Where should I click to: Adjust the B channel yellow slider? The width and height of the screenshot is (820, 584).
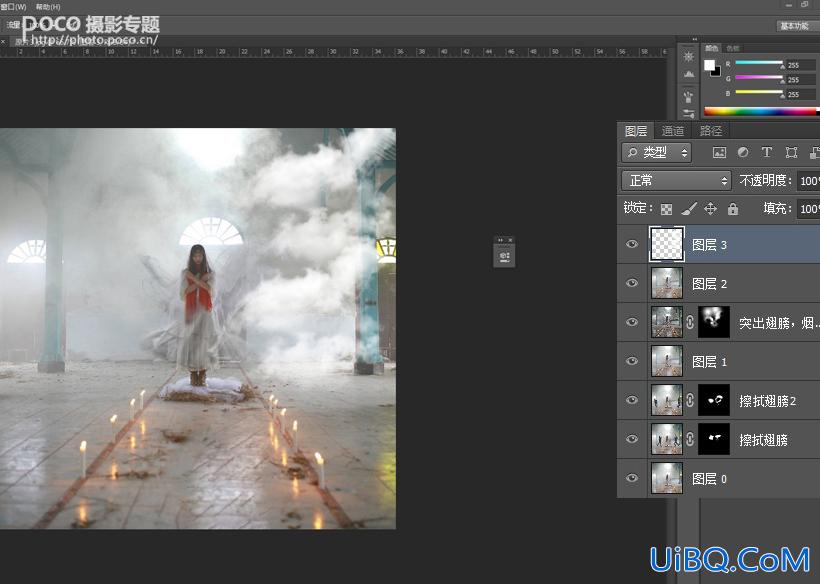[759, 92]
